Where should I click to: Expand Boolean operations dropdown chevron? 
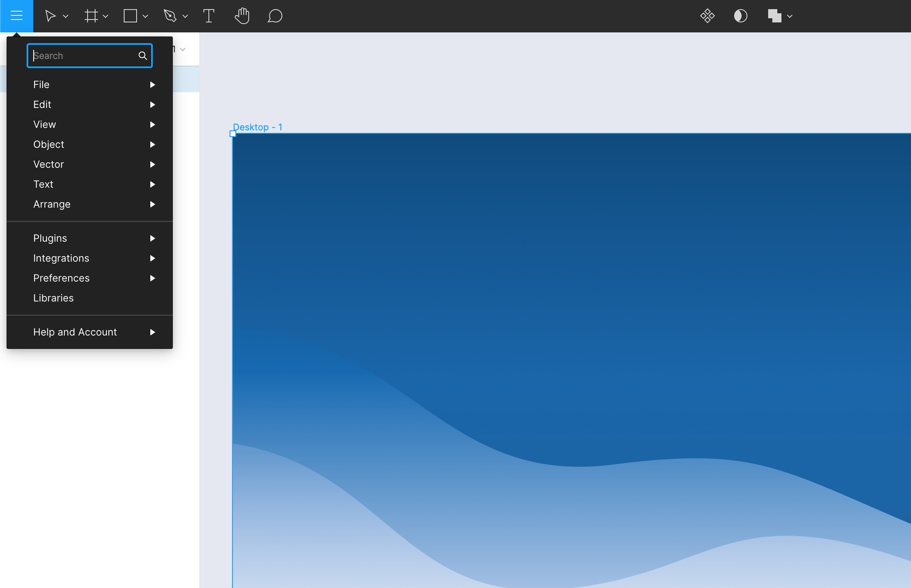(x=790, y=16)
